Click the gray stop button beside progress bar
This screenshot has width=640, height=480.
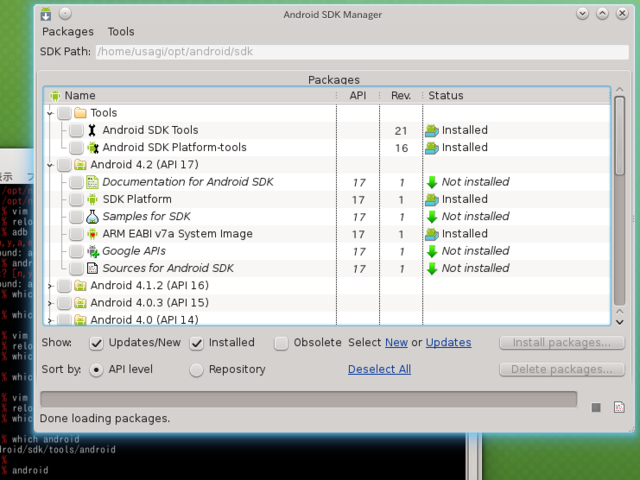click(596, 407)
